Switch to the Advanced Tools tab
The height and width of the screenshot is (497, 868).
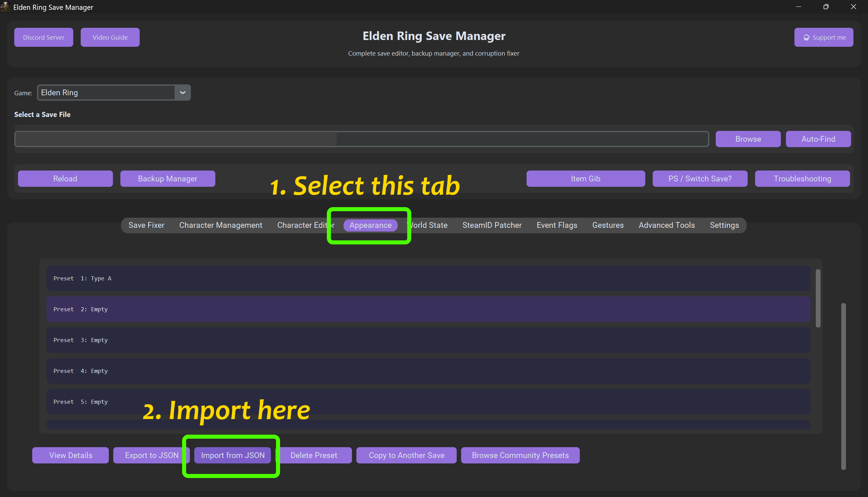click(667, 225)
